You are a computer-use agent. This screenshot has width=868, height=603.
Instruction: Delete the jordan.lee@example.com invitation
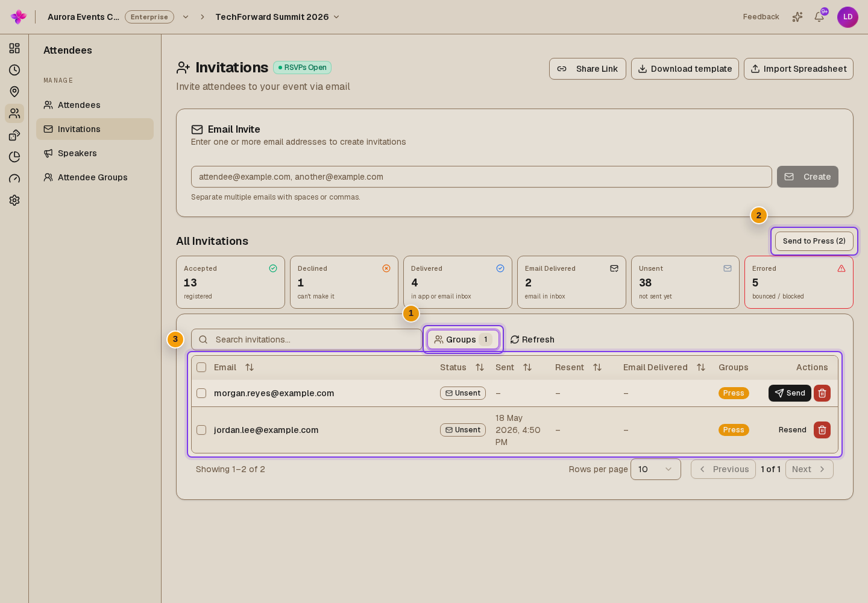point(822,430)
